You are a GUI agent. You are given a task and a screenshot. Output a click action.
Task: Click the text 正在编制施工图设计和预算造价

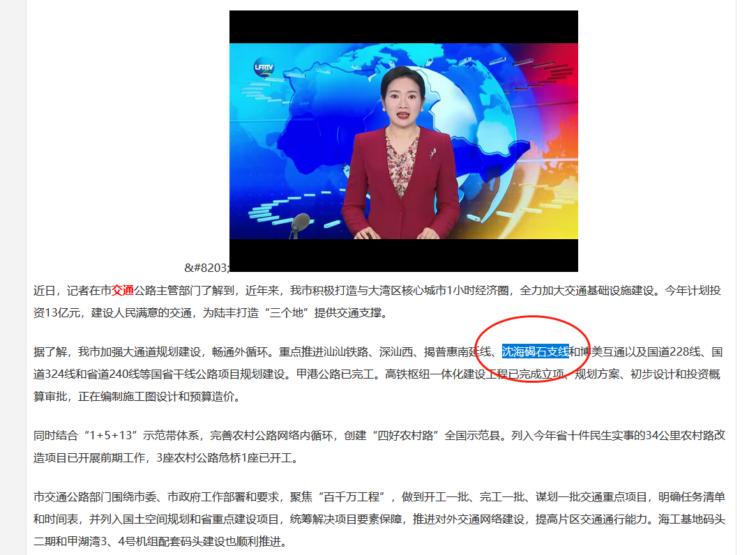coord(156,396)
